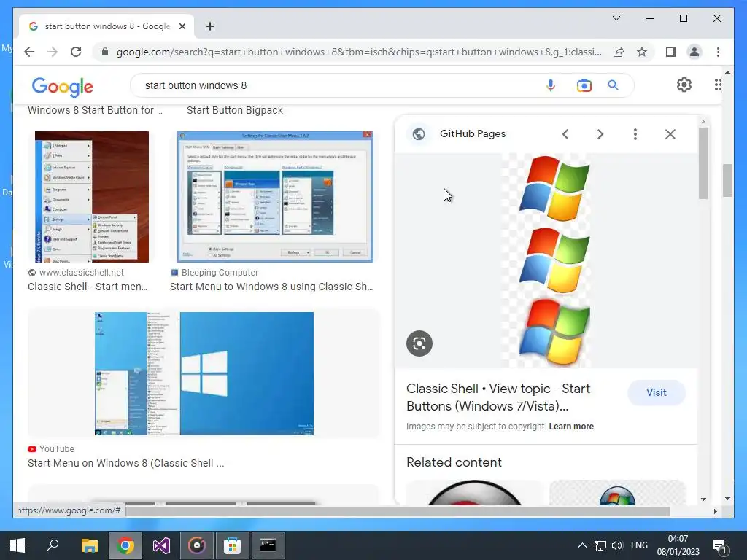Click the forward navigation arrow
Image resolution: width=747 pixels, height=560 pixels.
tap(53, 52)
